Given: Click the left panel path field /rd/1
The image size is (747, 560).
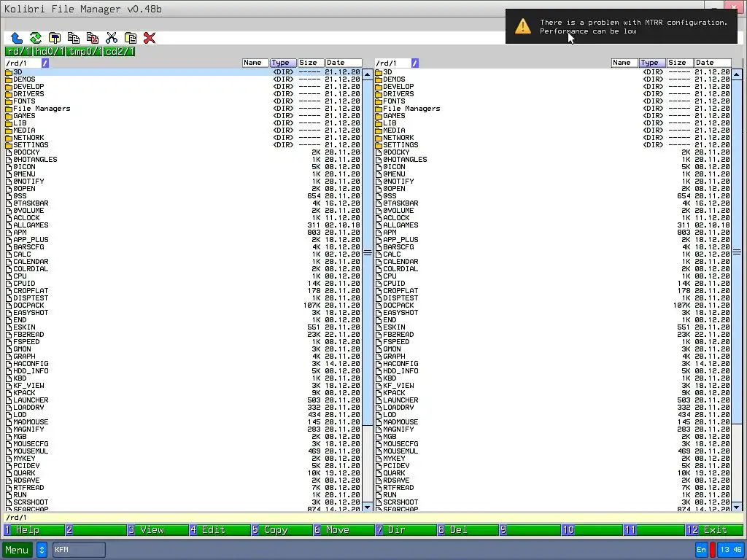Looking at the screenshot, I should [23, 63].
